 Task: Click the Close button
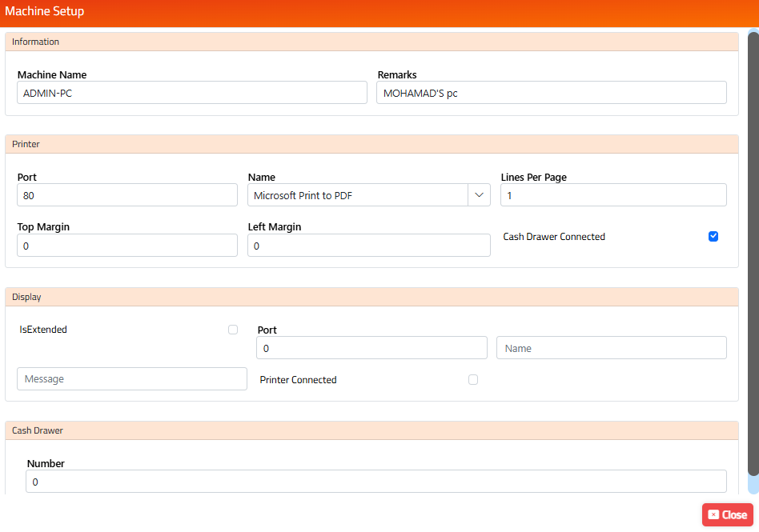[727, 514]
